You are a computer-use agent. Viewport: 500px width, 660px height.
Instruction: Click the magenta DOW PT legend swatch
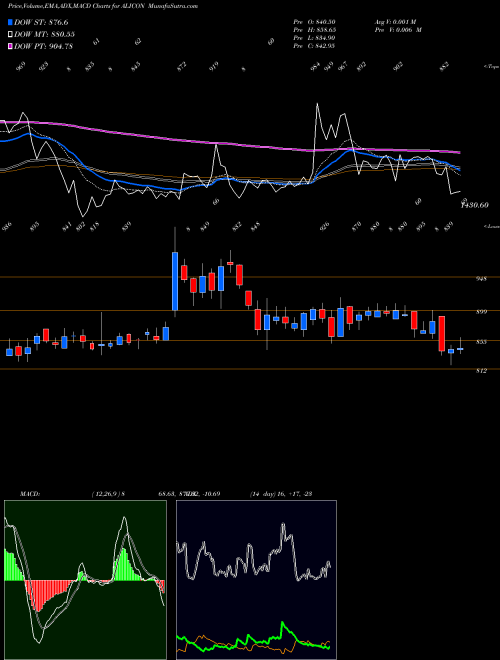(x=10, y=46)
